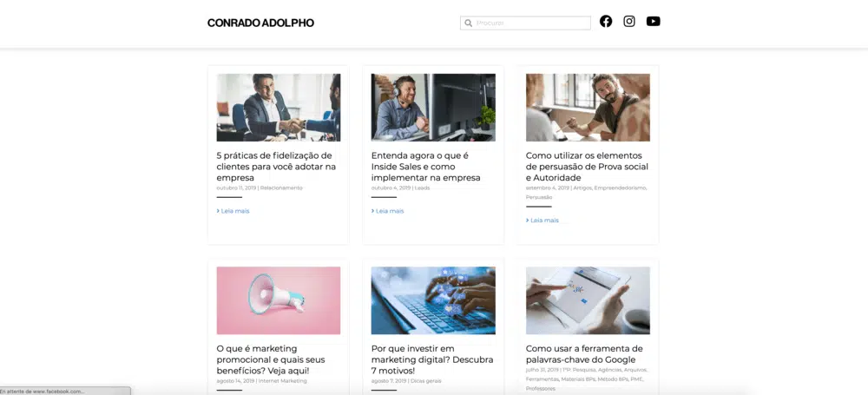Open the YouTube social icon
868x395 pixels.
[654, 22]
